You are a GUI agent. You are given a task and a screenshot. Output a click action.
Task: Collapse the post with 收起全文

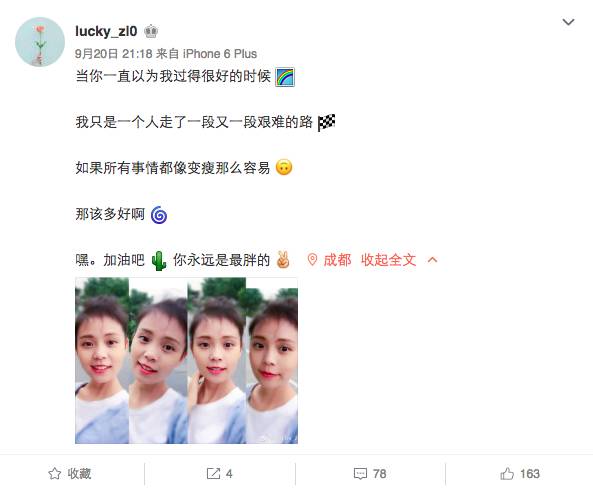pos(388,260)
